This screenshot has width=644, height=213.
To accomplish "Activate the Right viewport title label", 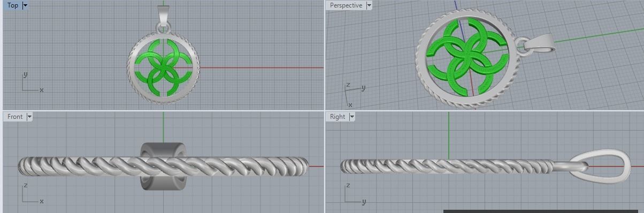I will 338,116.
